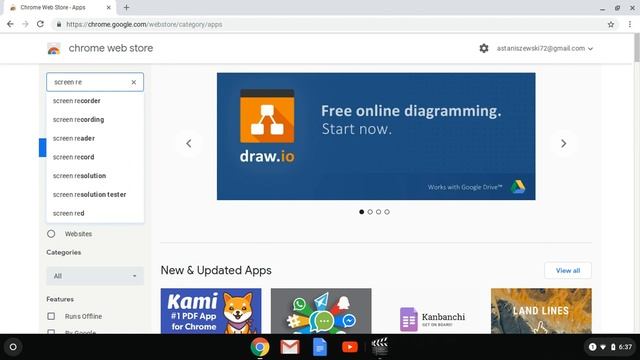The height and width of the screenshot is (360, 640).
Task: Click the 6:37 clock in tray
Action: [x=625, y=347]
